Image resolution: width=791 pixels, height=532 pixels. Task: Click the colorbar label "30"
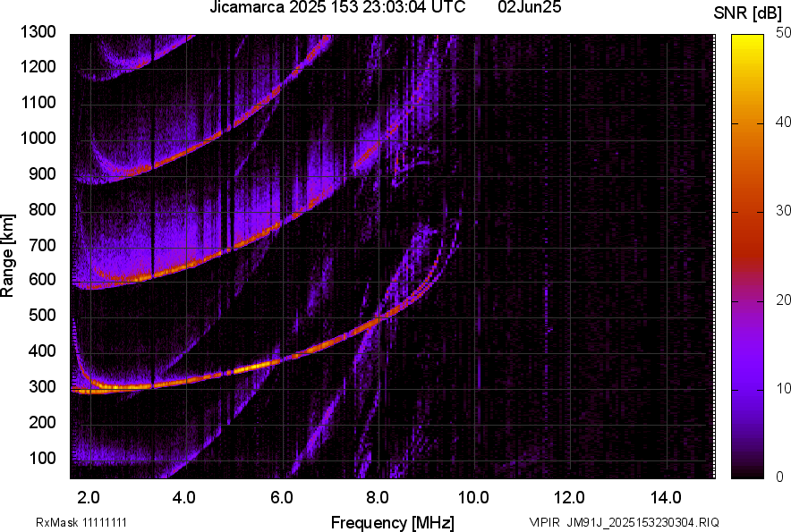783,210
